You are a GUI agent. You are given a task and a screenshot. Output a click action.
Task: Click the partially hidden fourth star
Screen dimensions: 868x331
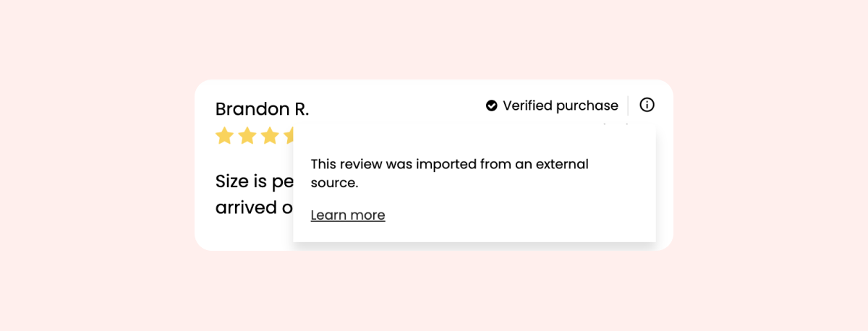[288, 136]
